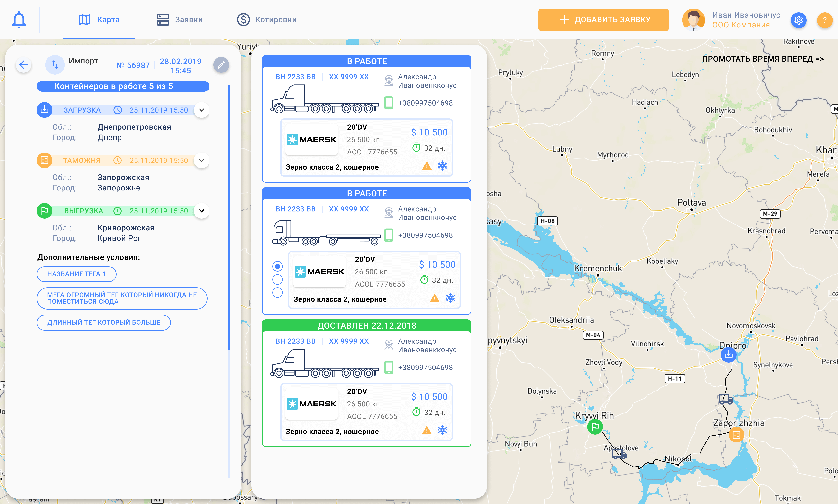Click snowflake icon in delivered card
The image size is (838, 504).
(x=442, y=430)
